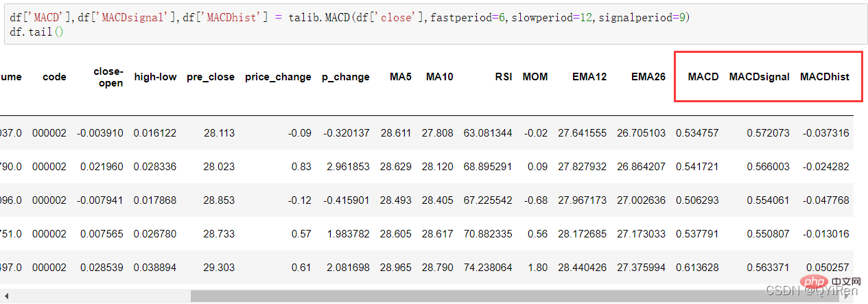This screenshot has width=868, height=304.
Task: Click the RSI column header
Action: click(504, 77)
